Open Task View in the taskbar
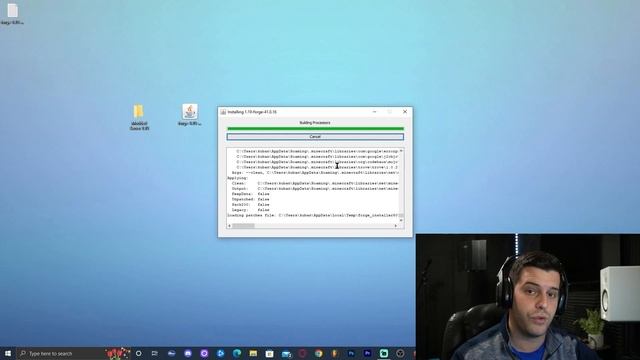Image resolution: width=640 pixels, height=360 pixels. point(155,353)
